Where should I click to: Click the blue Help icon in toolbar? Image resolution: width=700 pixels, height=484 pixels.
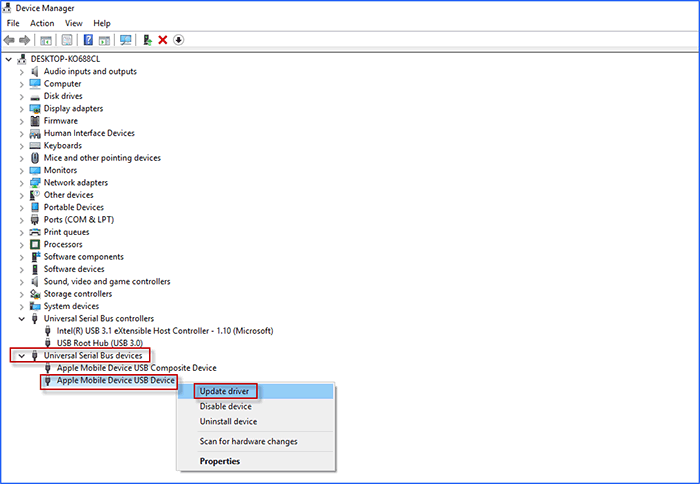point(88,40)
